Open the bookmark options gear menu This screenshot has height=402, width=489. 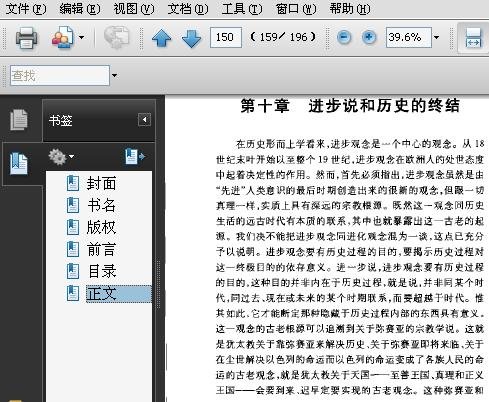(61, 157)
